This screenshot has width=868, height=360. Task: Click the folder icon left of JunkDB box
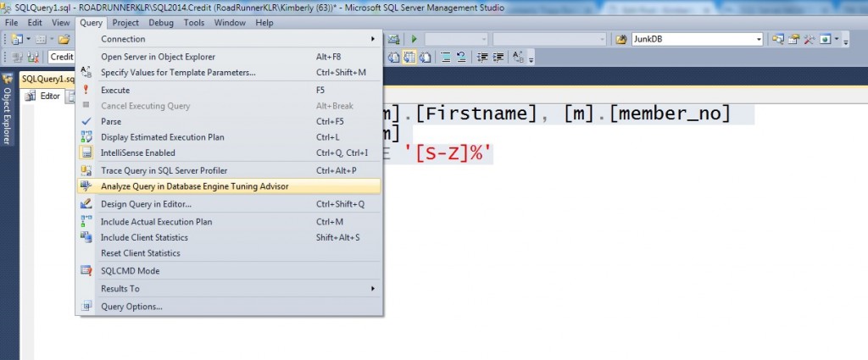(621, 39)
